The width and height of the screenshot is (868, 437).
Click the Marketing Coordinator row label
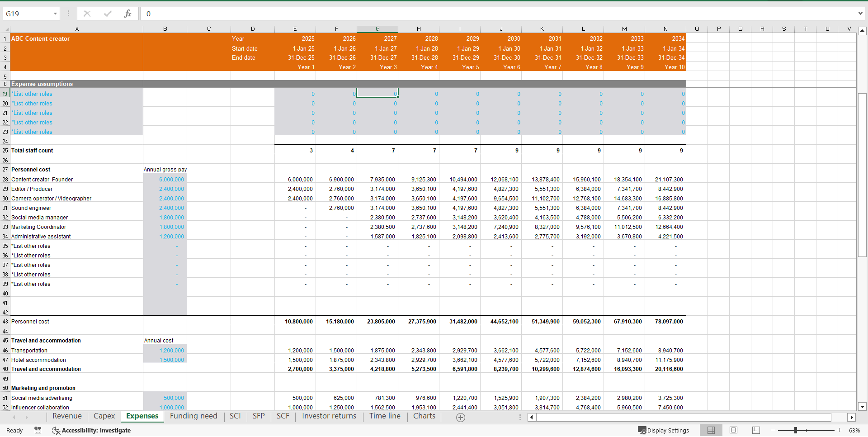[38, 227]
